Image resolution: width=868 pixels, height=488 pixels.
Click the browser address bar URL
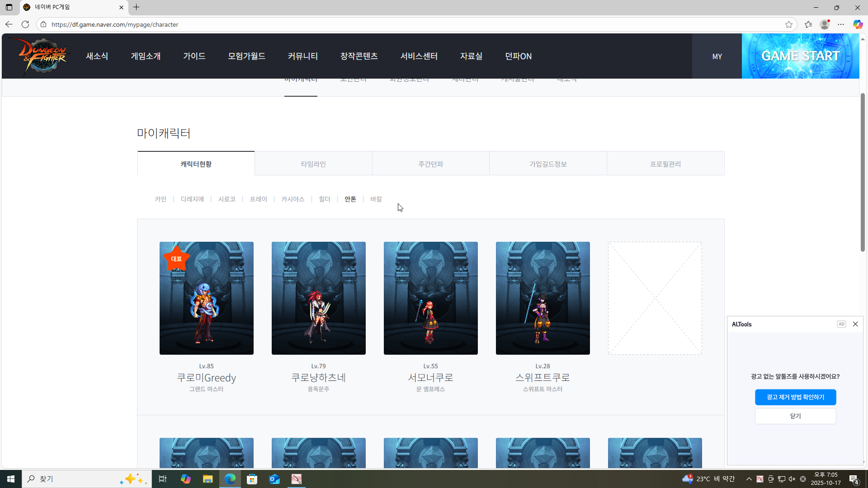[115, 24]
